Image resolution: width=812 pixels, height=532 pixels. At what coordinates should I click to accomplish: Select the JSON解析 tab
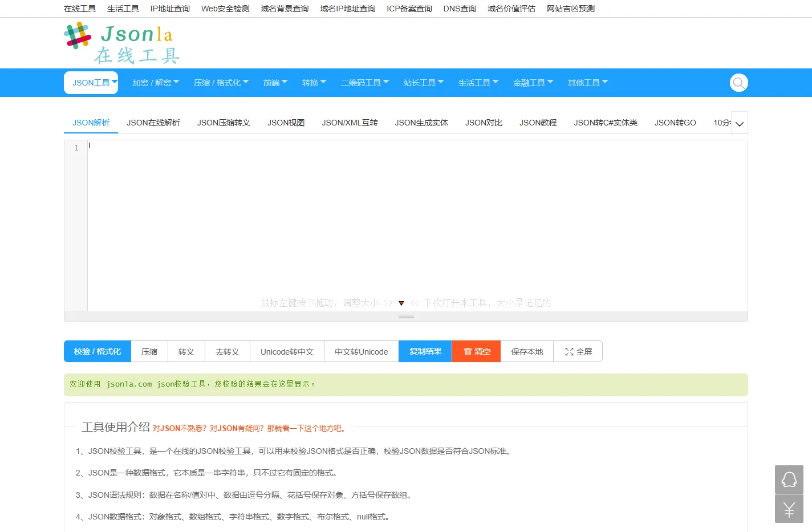pyautogui.click(x=91, y=123)
